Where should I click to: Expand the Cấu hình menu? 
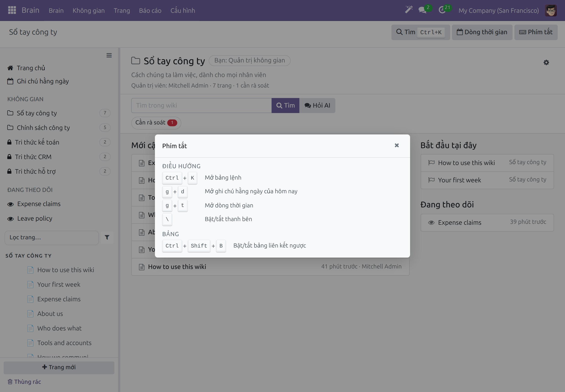pos(183,10)
